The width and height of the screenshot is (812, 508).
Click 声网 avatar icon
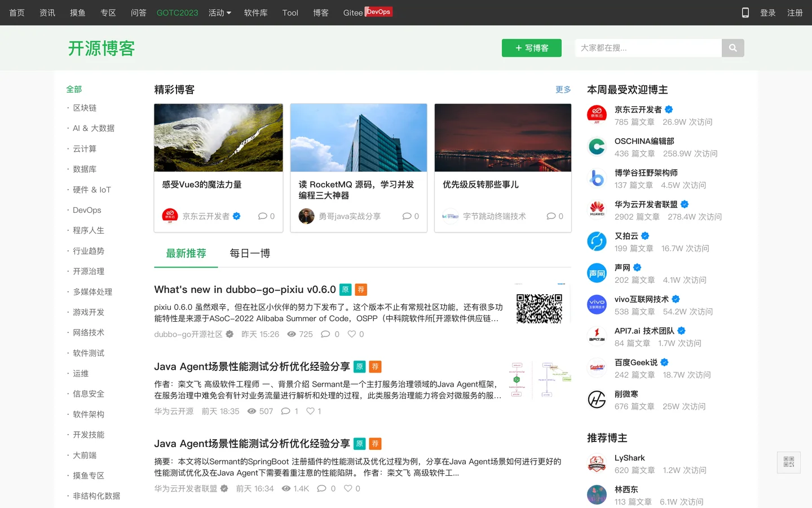click(597, 273)
